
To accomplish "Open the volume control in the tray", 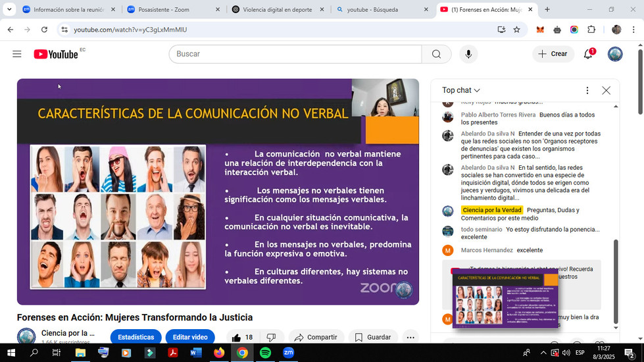I will point(566,353).
